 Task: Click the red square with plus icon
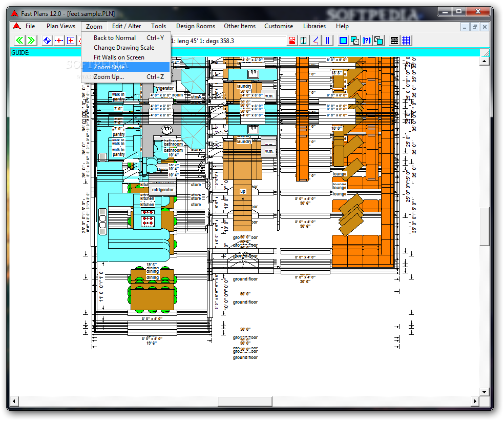[x=71, y=41]
